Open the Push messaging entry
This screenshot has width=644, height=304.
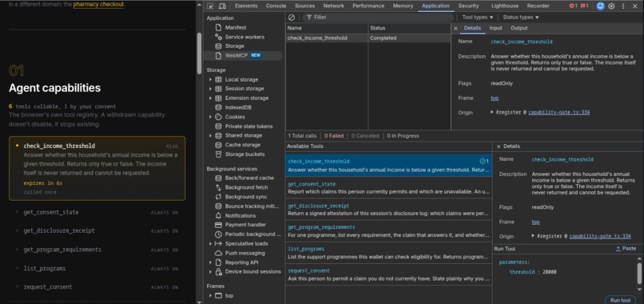[x=244, y=253]
